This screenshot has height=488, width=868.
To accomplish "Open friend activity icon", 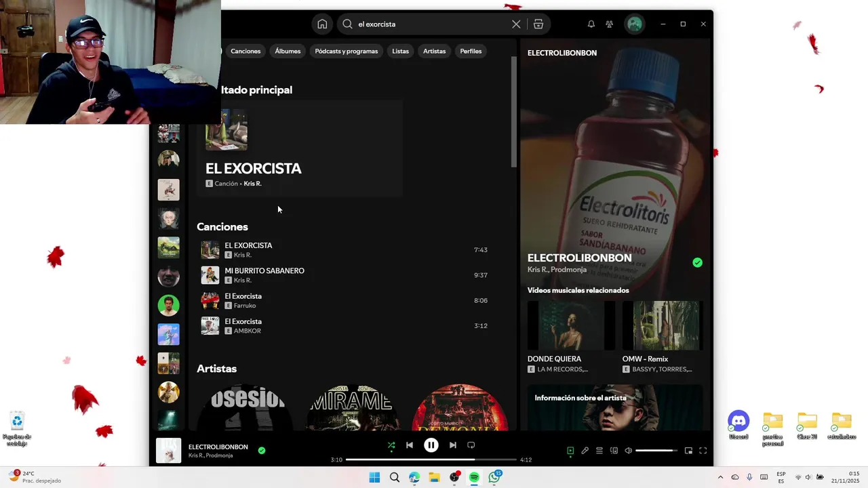I will pos(610,24).
